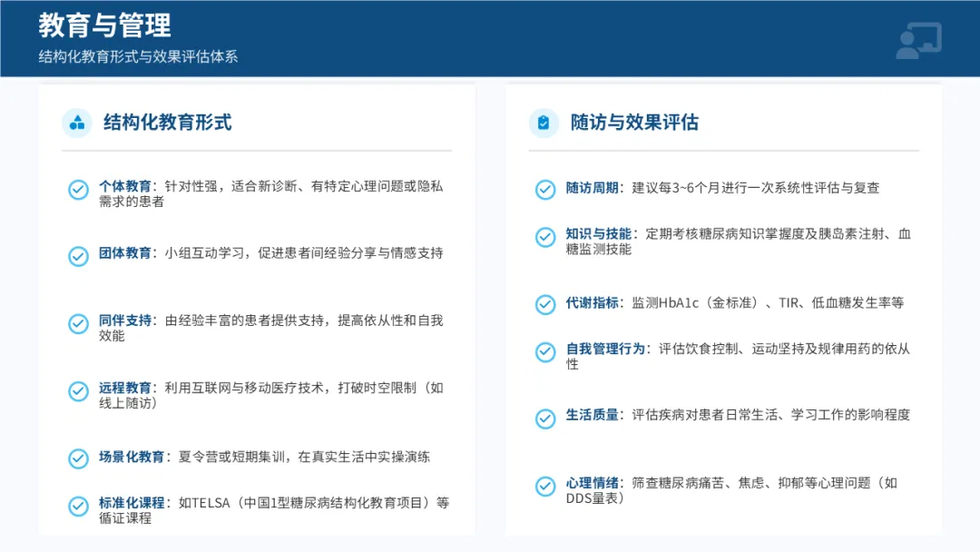
Task: Click the checkmark icon next to 自我管理行为
Action: click(x=545, y=352)
